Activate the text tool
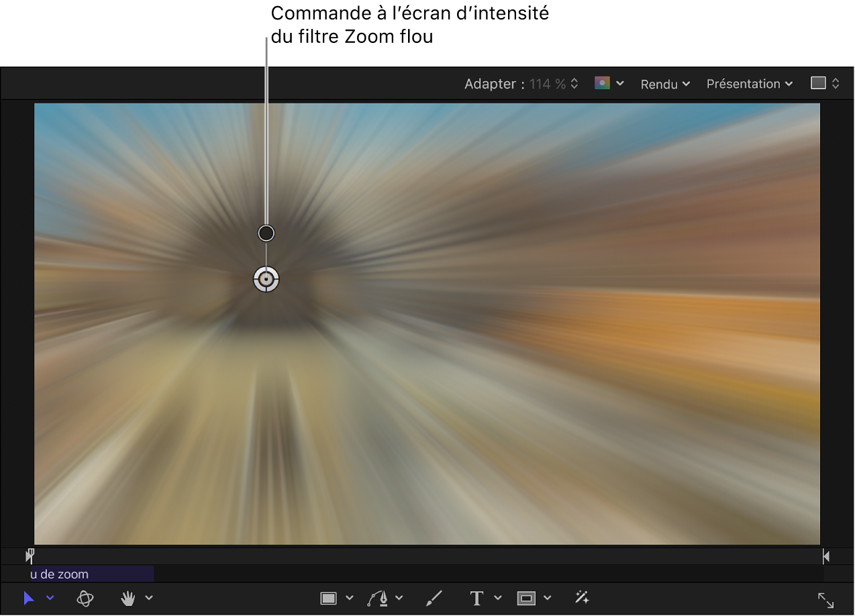This screenshot has width=855, height=616. tap(476, 597)
